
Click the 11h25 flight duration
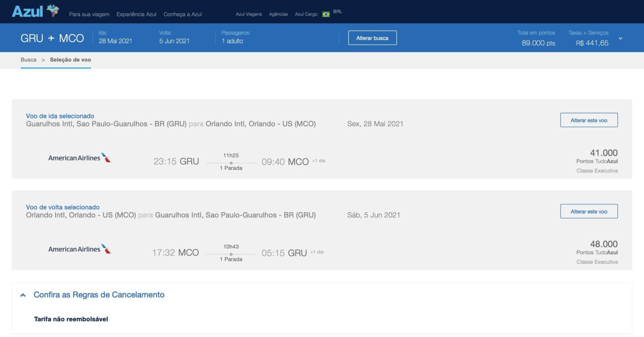tap(231, 155)
